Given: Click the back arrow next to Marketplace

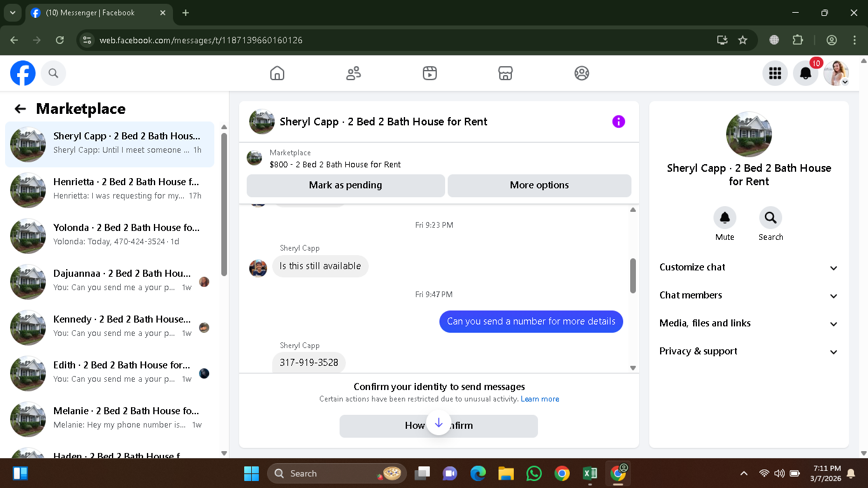Looking at the screenshot, I should (20, 109).
